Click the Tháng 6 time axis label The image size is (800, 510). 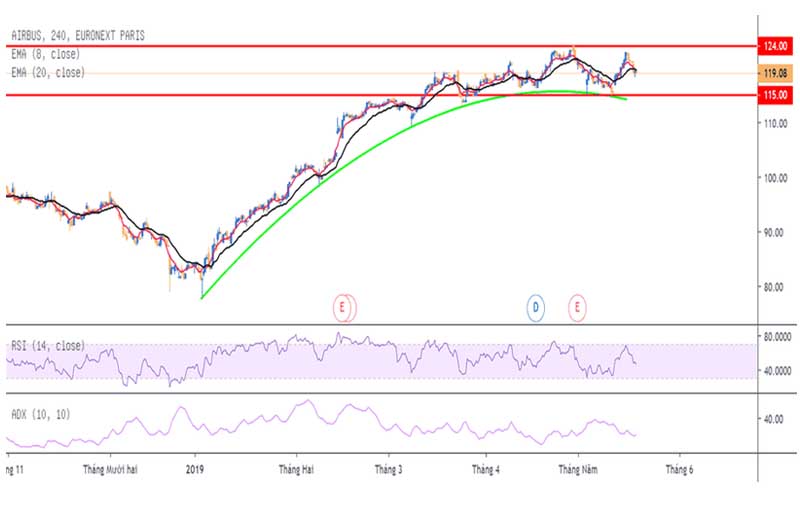point(679,469)
